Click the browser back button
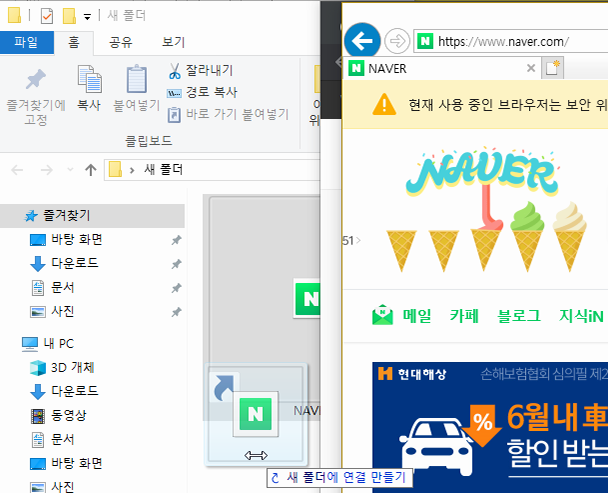Image resolution: width=608 pixels, height=493 pixels. tap(362, 41)
